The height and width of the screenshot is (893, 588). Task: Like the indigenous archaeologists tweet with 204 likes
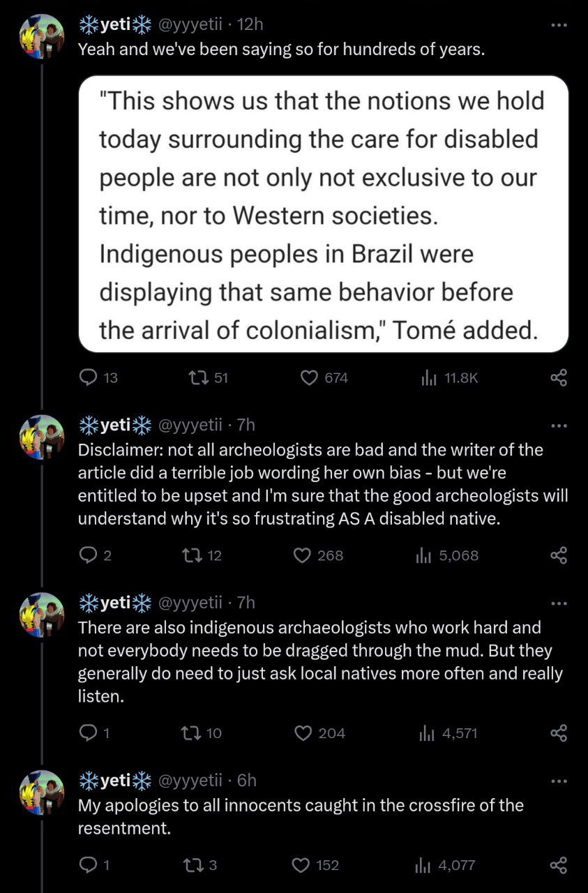(x=301, y=733)
